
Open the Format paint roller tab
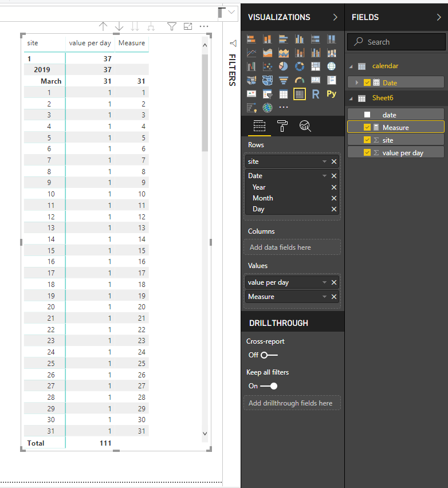[x=282, y=126]
